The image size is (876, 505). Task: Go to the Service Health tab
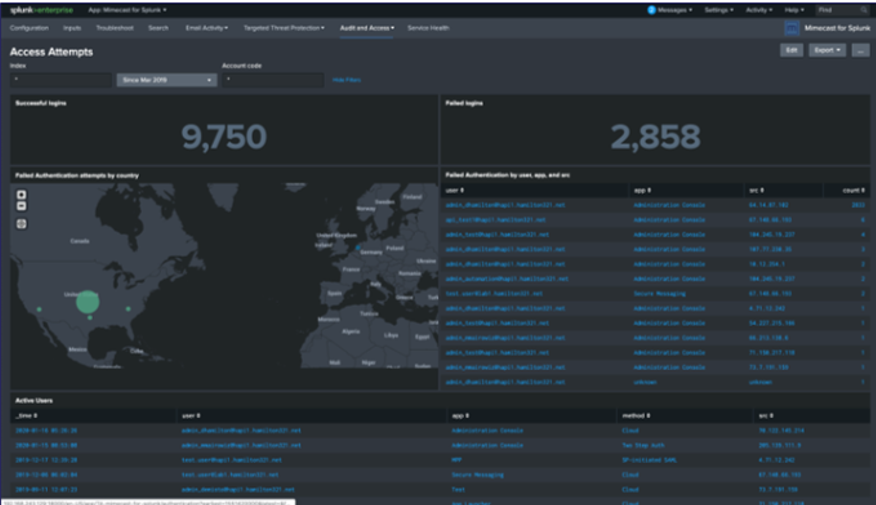pos(428,28)
